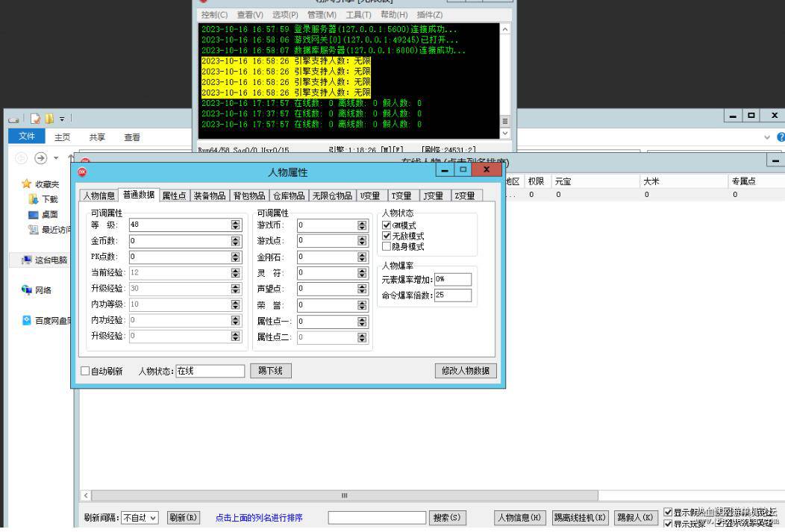Click the 等级 spinner arrows
Viewport: 785px width, 532px height.
[235, 225]
